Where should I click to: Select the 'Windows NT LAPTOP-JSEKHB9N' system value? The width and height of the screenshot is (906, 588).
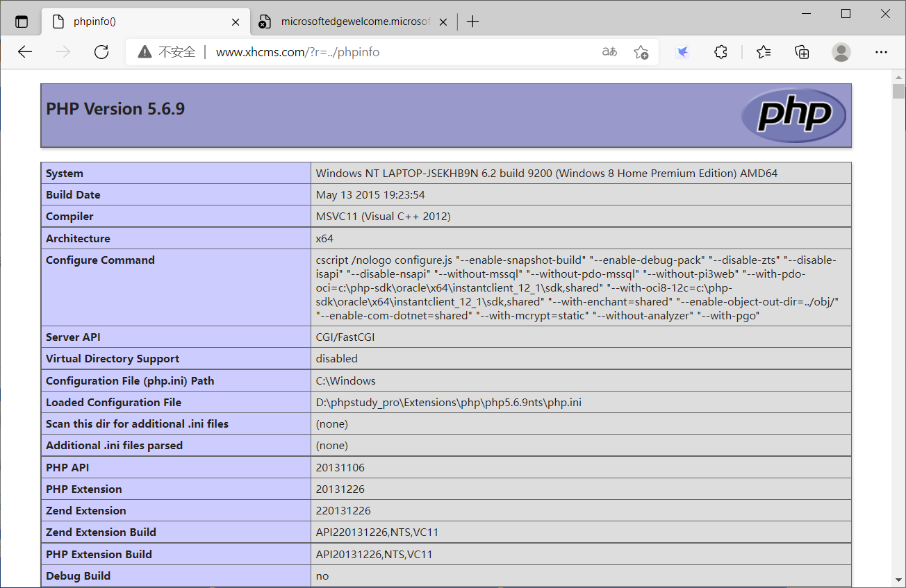[x=547, y=173]
